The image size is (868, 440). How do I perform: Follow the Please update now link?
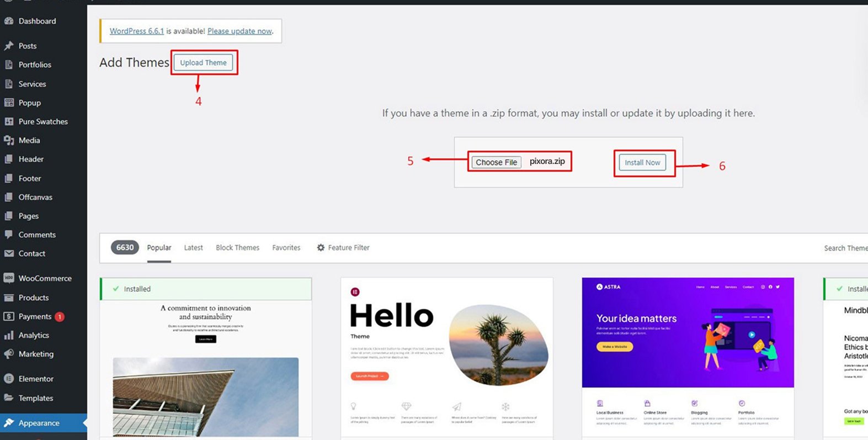239,31
